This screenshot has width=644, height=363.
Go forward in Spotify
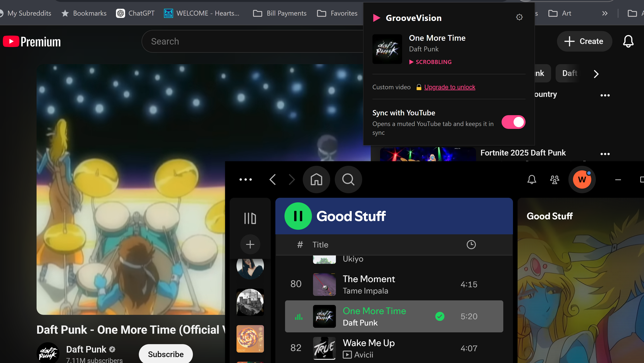coord(292,179)
